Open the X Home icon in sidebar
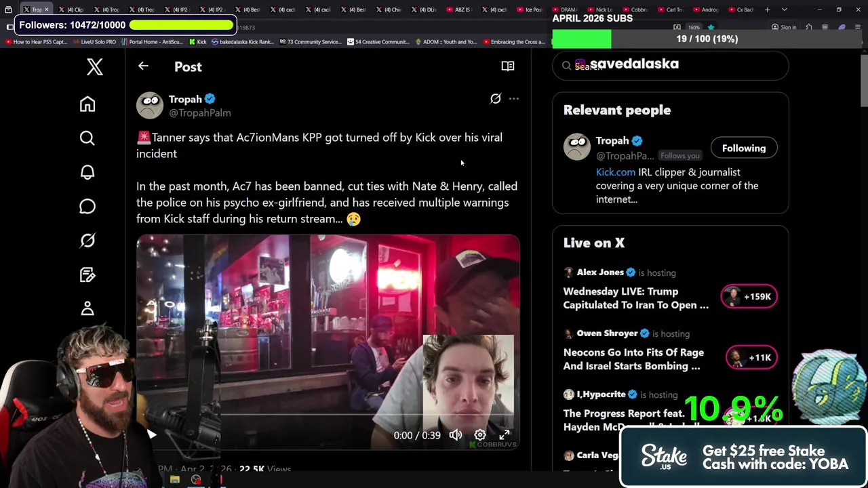Screen dimensions: 868x488 (87, 104)
